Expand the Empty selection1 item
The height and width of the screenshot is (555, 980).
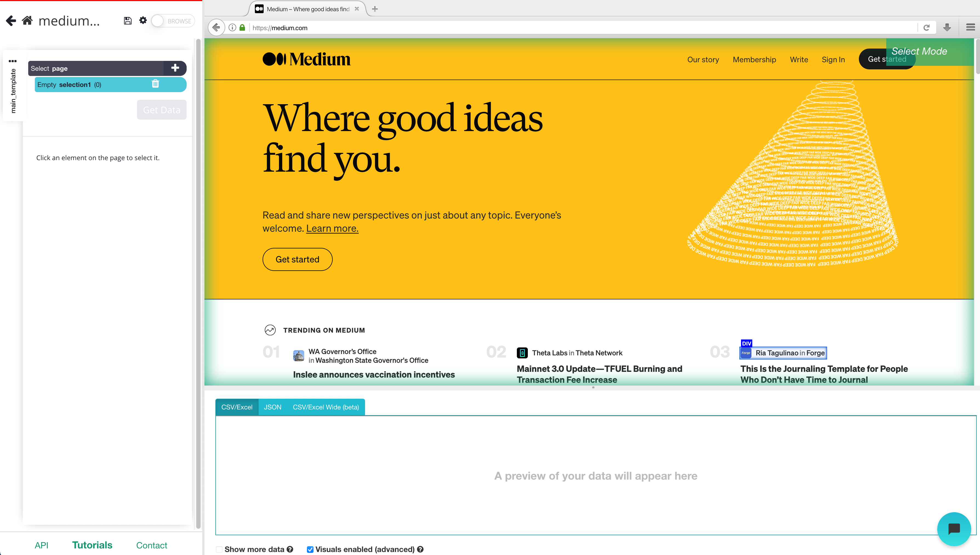pos(69,84)
